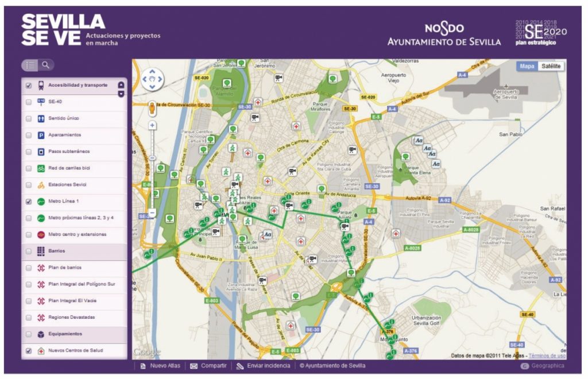Enable the SE-40 layer checkbox
The image size is (588, 379).
(29, 102)
